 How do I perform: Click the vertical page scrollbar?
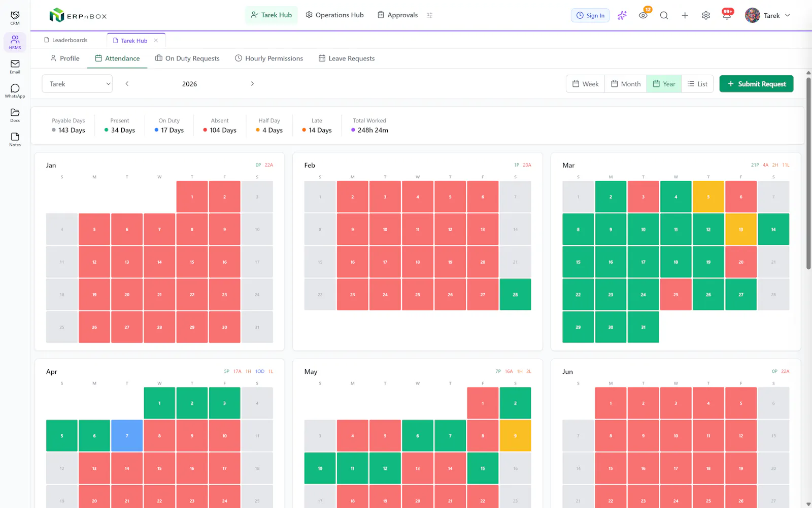click(808, 173)
